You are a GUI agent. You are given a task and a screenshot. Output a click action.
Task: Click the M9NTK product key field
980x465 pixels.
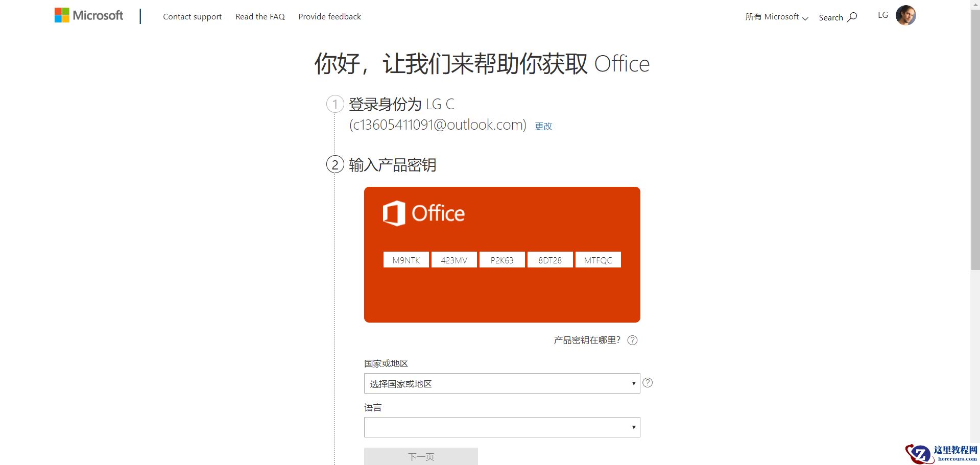tap(405, 259)
